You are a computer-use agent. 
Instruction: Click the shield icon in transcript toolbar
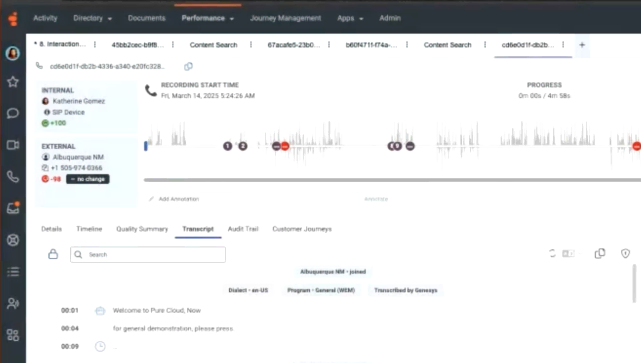625,253
